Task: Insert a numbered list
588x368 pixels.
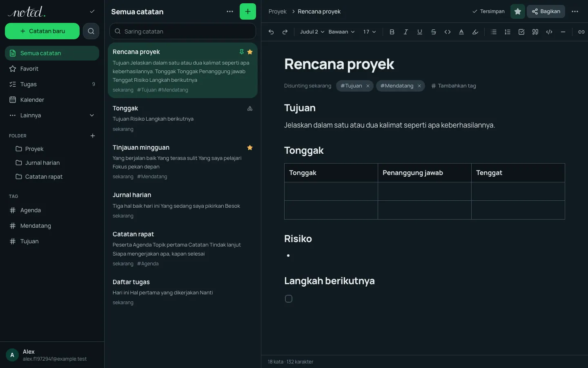Action: 508,32
